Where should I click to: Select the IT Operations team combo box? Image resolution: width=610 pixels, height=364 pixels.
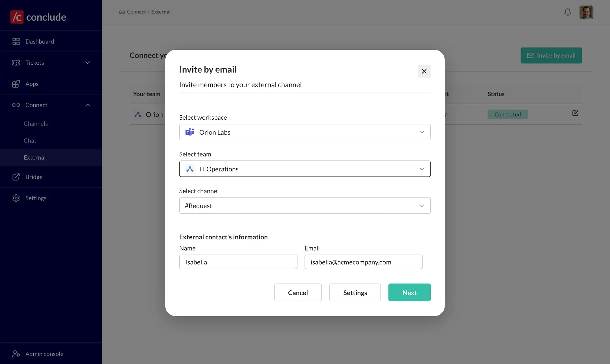tap(305, 169)
